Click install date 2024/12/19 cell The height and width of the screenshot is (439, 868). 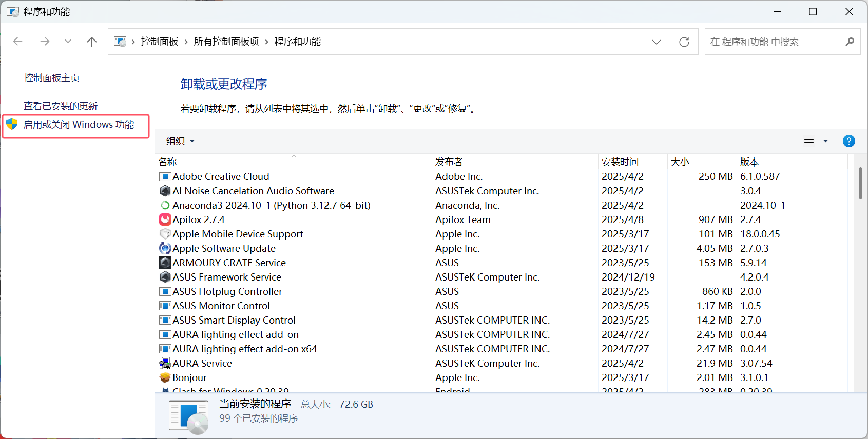(x=628, y=277)
